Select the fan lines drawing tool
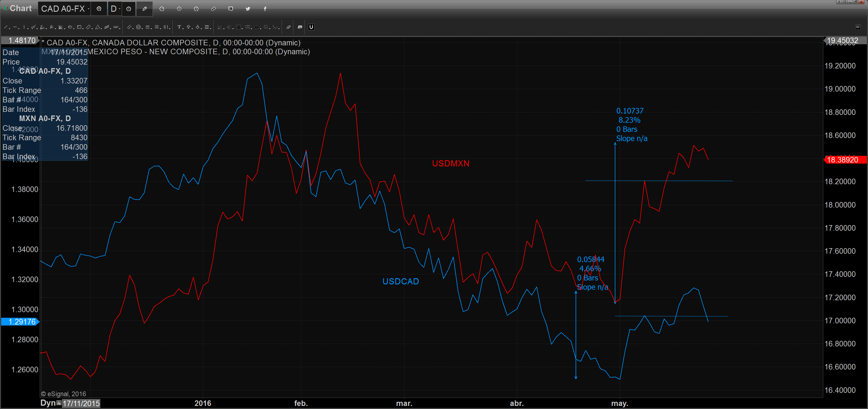 pos(42,27)
